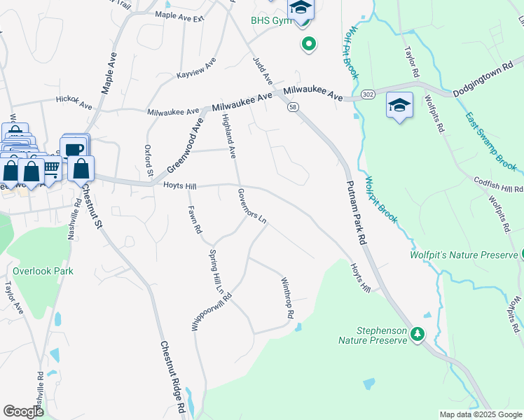Click the shopping cart grocery marker
The width and height of the screenshot is (524, 420).
52,169
